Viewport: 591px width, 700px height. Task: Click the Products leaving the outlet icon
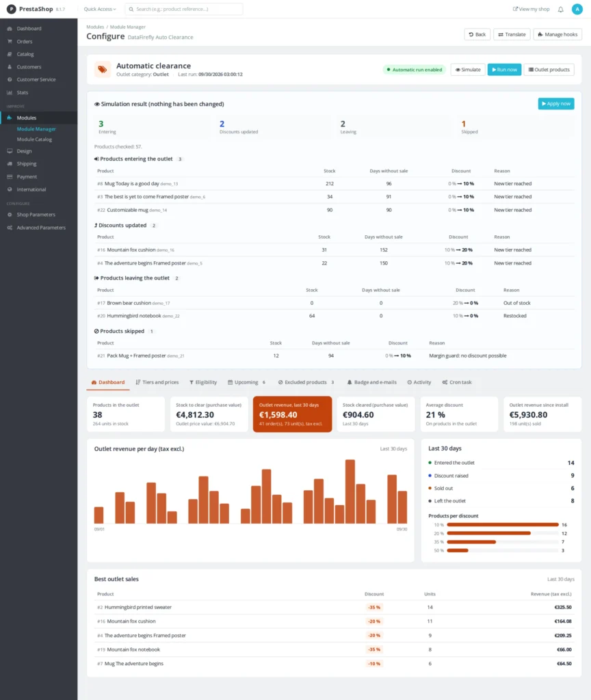pos(96,278)
